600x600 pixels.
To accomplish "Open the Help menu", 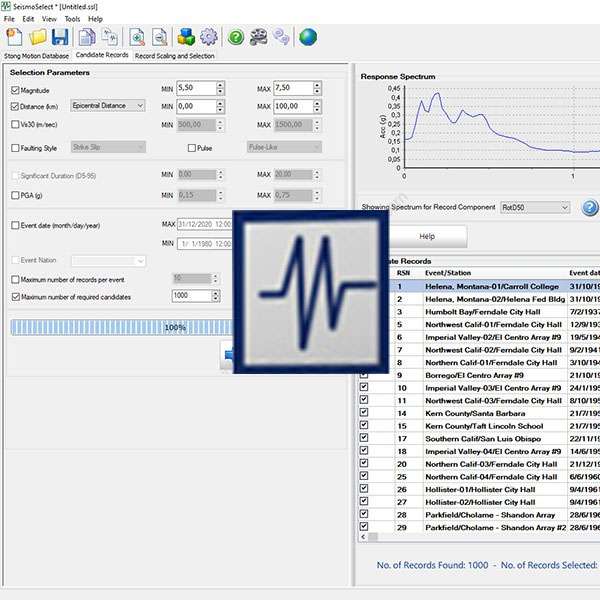I will [95, 19].
